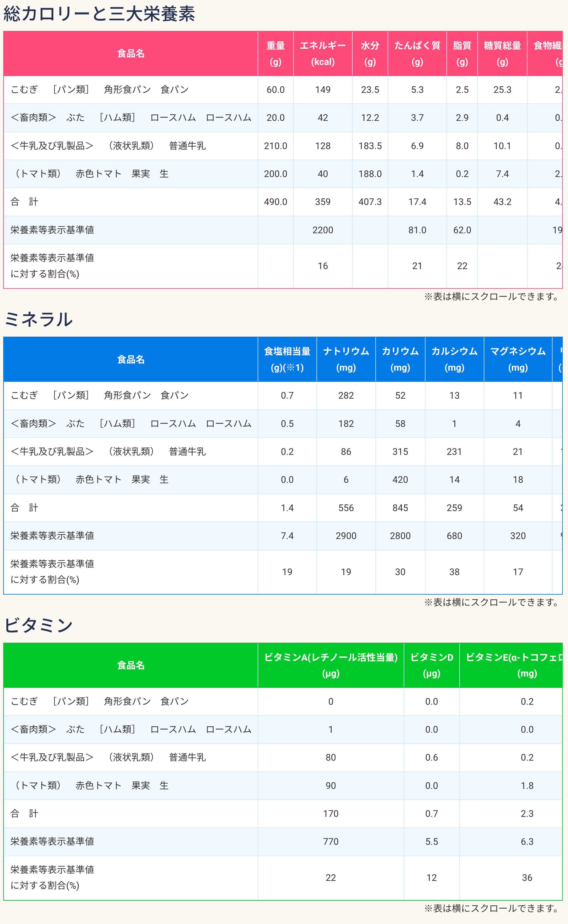The height and width of the screenshot is (924, 568).
Task: Click total potassium value 845
Action: (x=400, y=508)
